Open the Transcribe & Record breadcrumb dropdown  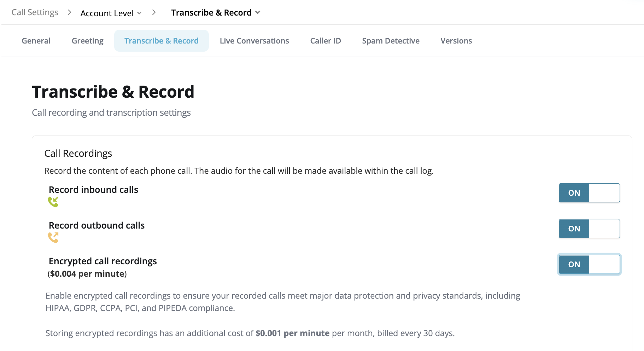pos(216,13)
